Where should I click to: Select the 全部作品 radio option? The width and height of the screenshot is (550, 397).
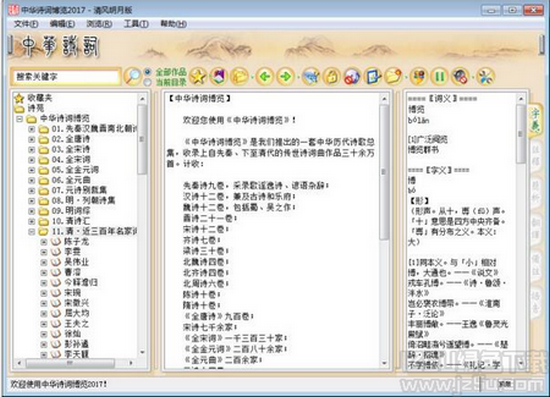[x=148, y=72]
